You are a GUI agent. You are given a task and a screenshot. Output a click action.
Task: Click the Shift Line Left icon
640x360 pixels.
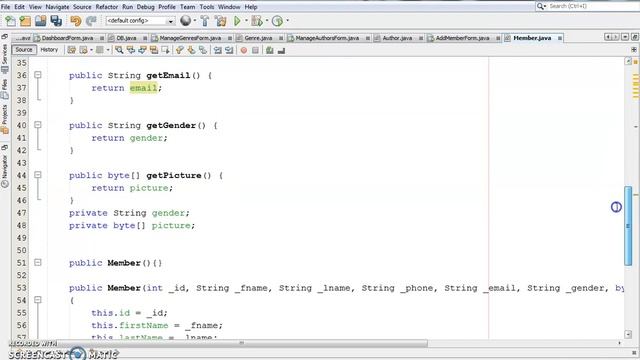click(x=218, y=50)
